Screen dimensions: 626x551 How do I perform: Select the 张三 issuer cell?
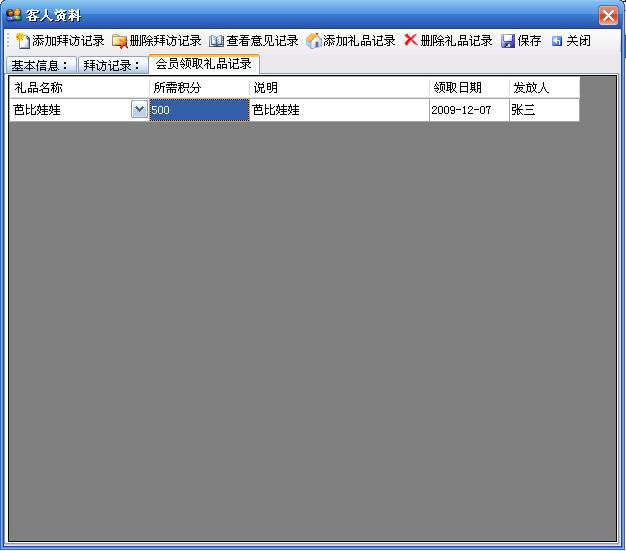coord(545,110)
